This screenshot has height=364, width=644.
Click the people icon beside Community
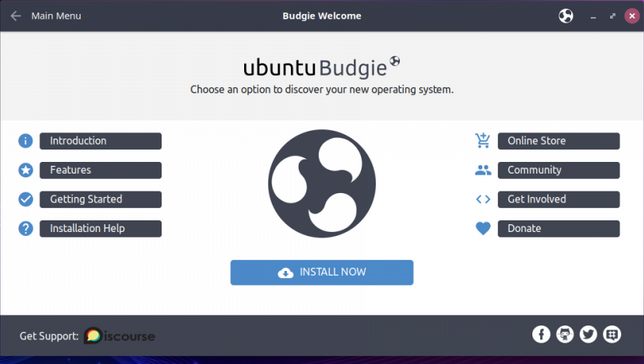483,170
